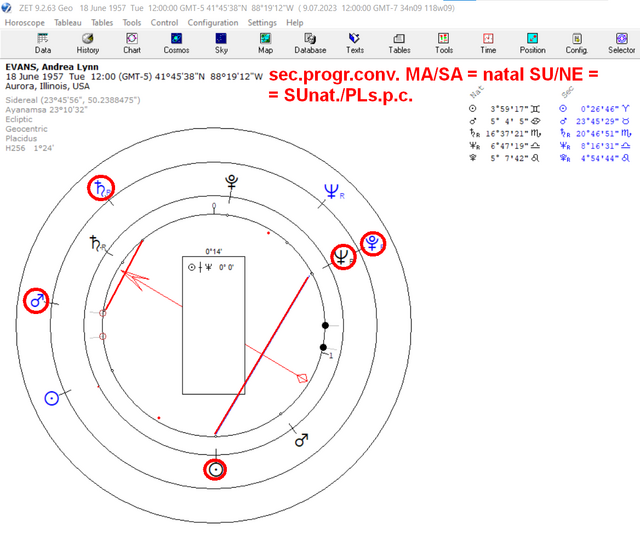Click the Ayanamsa 23°10'32" line
The width and height of the screenshot is (640, 548).
(46, 110)
